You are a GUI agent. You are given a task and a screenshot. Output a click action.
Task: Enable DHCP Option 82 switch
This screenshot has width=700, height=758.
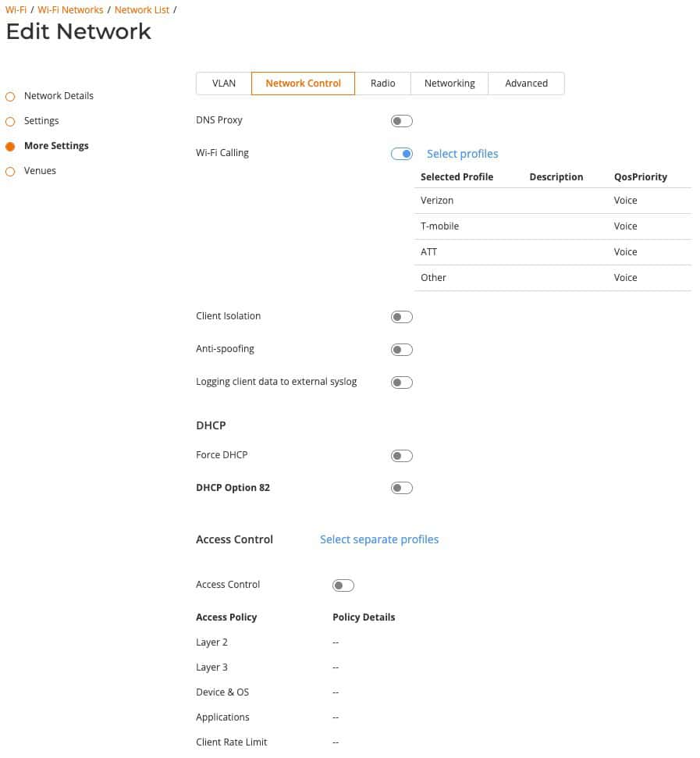coord(401,488)
